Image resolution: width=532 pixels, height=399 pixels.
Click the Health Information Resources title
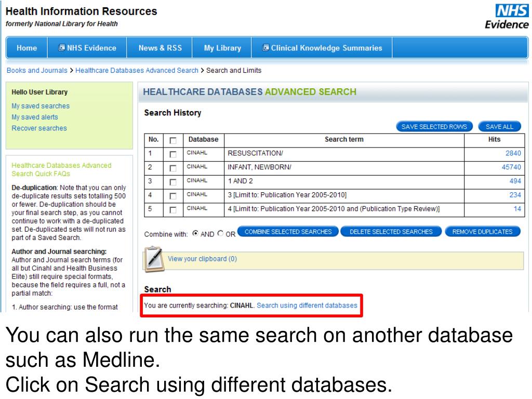pos(82,11)
